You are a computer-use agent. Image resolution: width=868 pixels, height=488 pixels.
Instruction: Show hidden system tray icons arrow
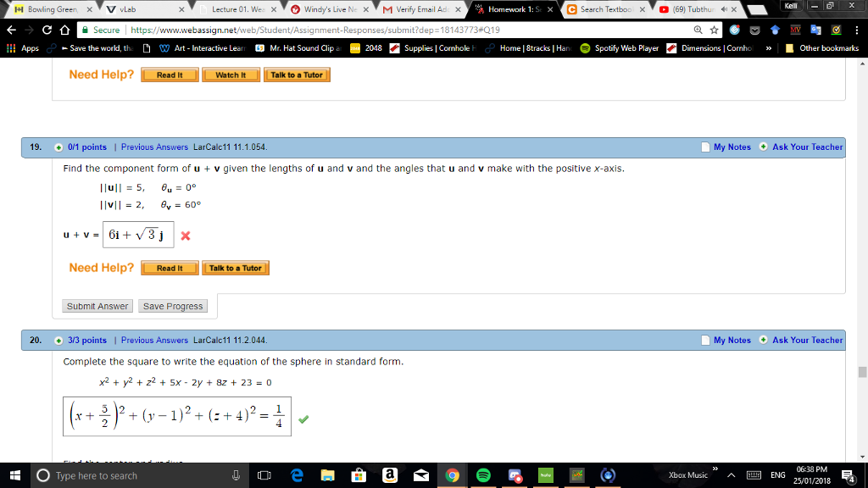coord(731,475)
